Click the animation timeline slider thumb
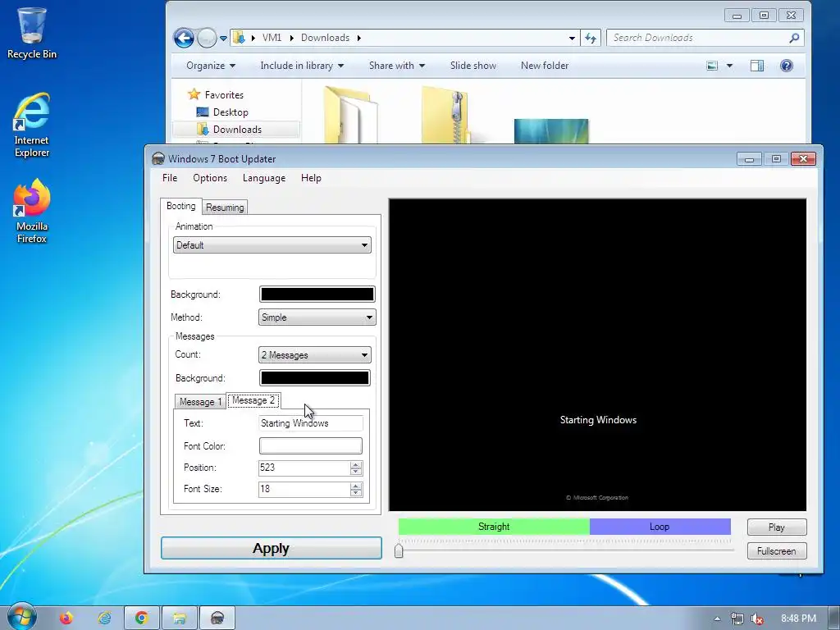840x630 pixels. click(x=399, y=550)
